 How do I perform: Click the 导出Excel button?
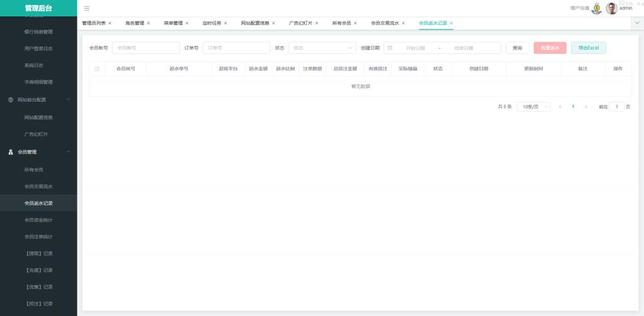point(588,48)
